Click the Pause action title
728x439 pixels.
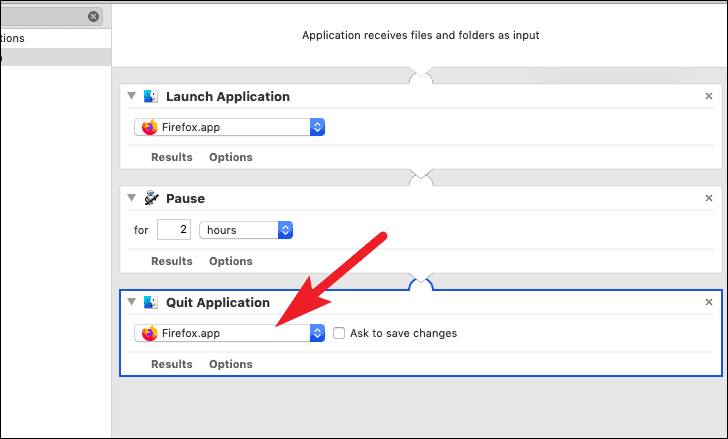click(x=185, y=199)
